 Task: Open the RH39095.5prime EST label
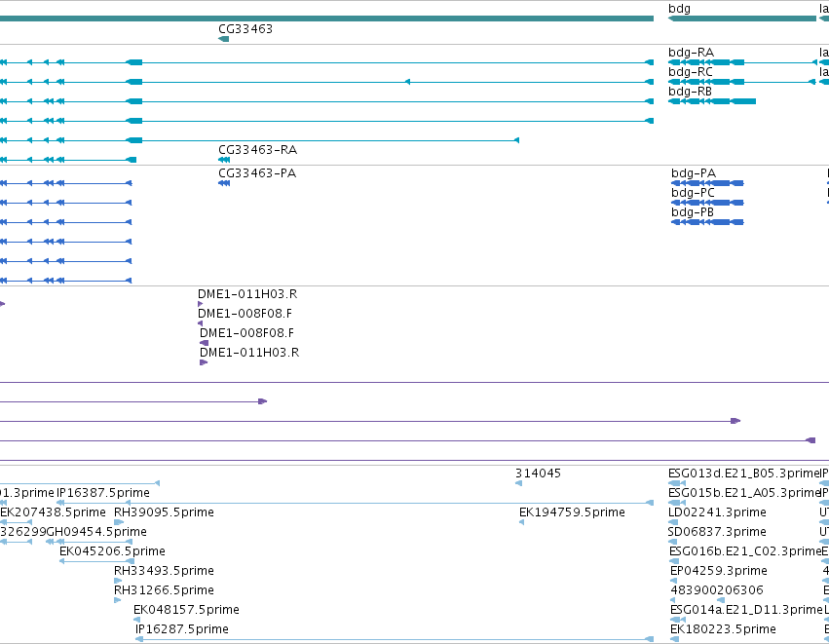click(x=164, y=512)
